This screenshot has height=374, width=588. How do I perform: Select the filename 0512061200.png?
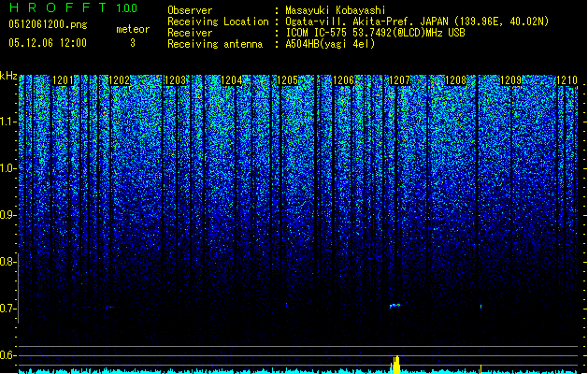tap(48, 24)
